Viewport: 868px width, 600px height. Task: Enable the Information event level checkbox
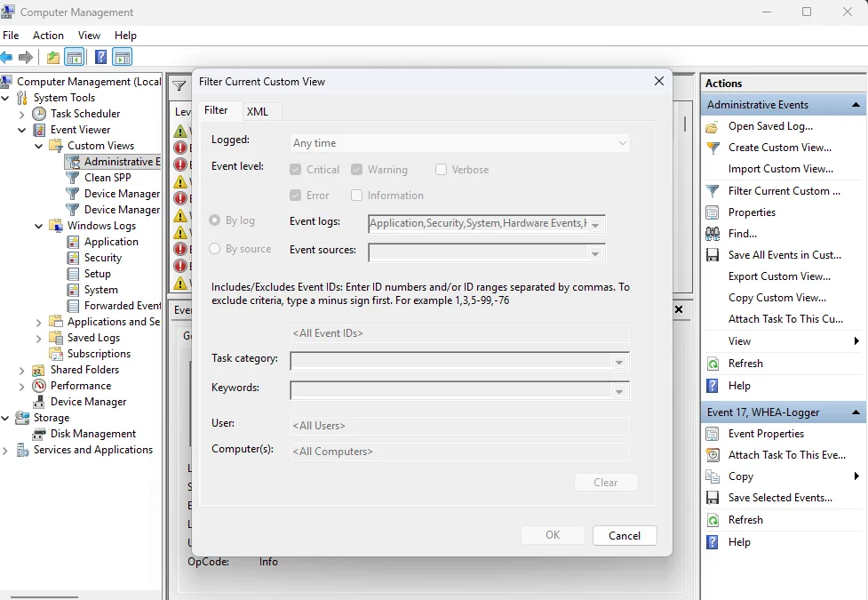356,196
